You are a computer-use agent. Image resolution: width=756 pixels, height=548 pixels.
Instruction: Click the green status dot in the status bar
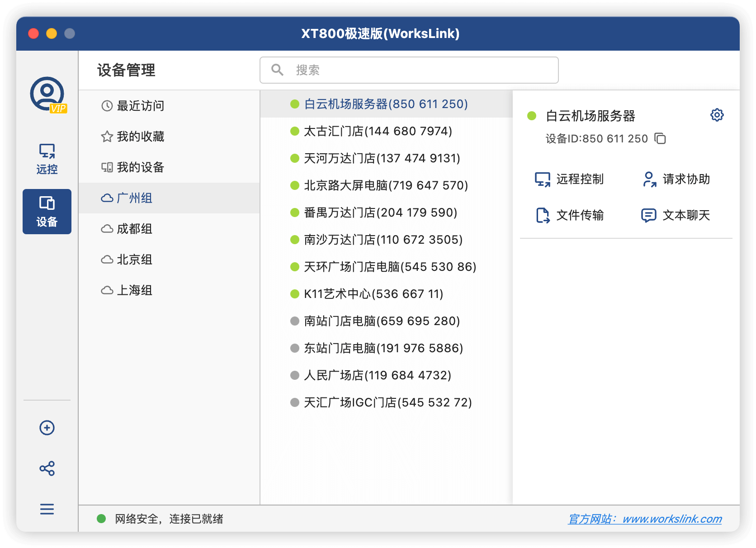(x=101, y=519)
